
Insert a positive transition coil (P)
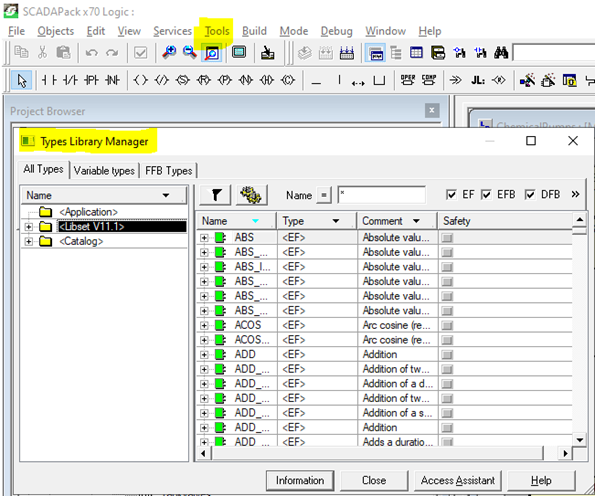pos(225,80)
